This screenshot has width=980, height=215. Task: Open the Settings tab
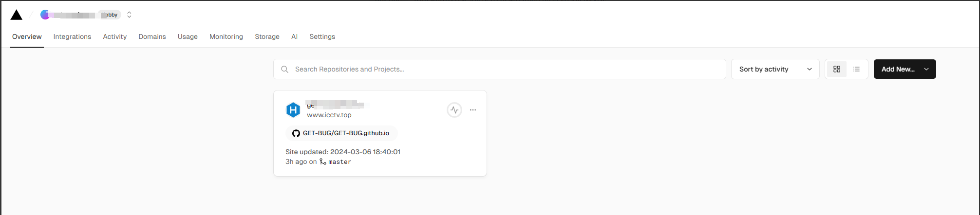pos(322,36)
